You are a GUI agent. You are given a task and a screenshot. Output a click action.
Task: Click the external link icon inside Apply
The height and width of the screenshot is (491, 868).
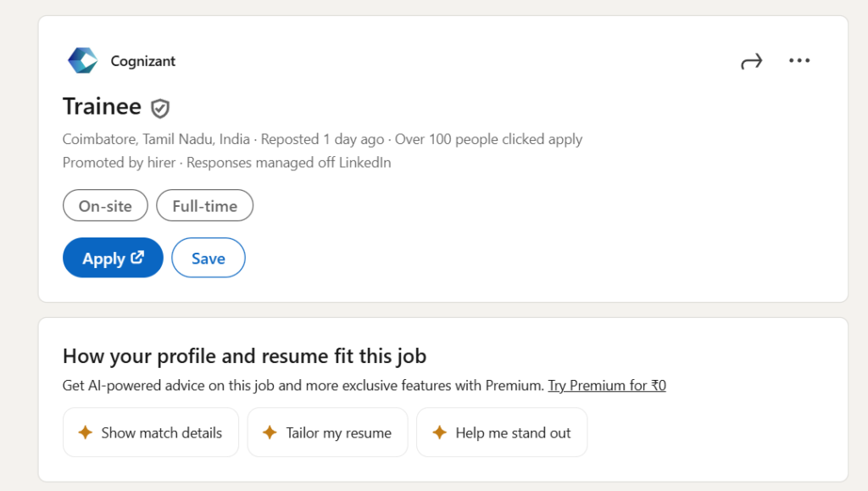137,258
